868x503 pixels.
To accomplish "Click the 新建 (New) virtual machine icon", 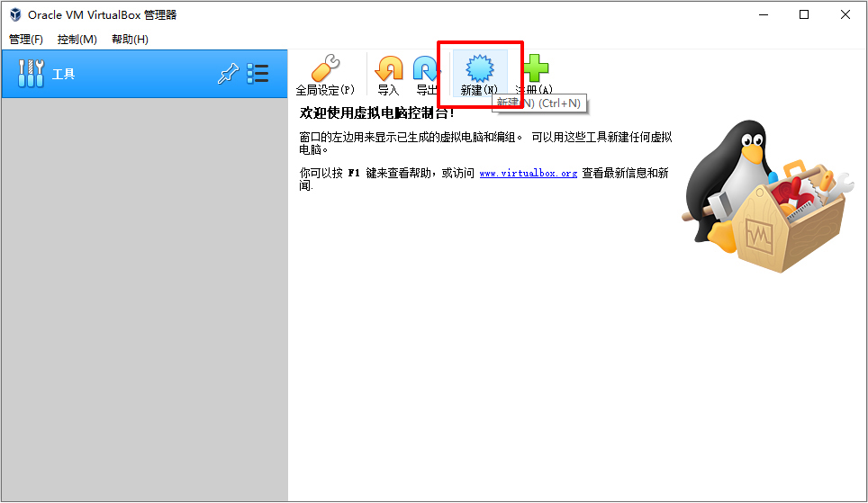I will click(478, 69).
